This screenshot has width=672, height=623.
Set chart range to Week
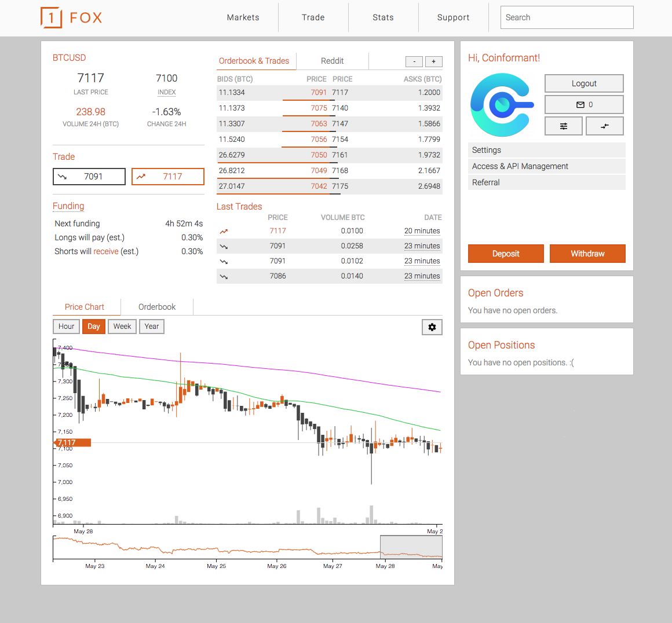(122, 327)
